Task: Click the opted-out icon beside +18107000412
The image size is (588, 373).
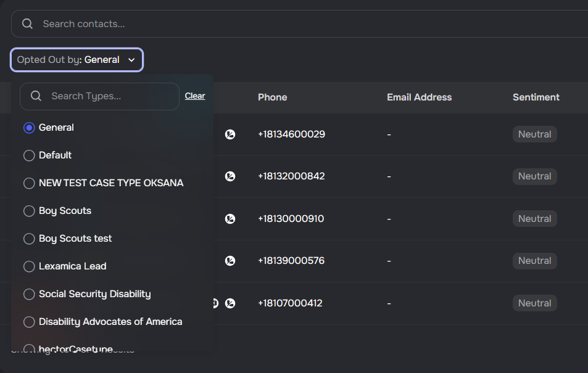Action: point(230,303)
